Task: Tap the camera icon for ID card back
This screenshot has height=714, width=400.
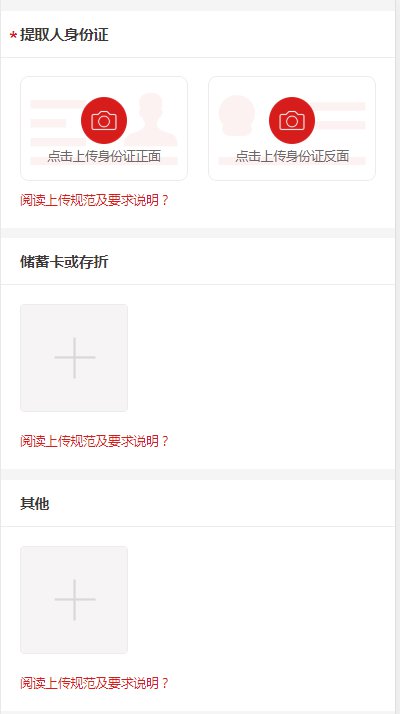Action: coord(292,120)
